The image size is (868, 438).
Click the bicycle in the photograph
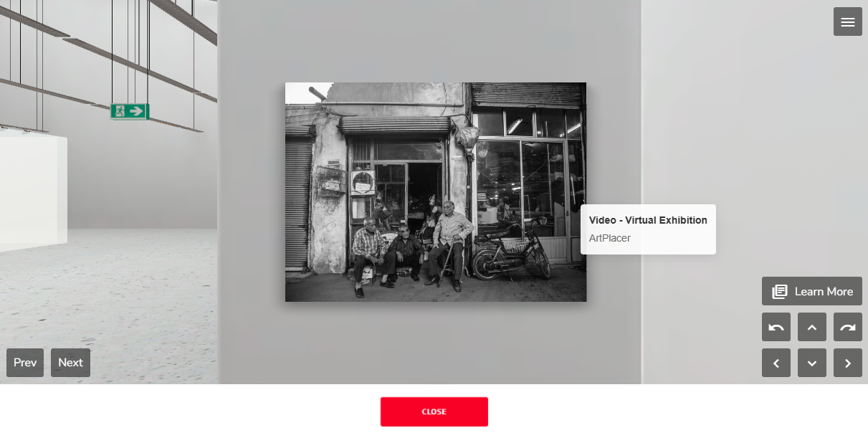click(511, 254)
